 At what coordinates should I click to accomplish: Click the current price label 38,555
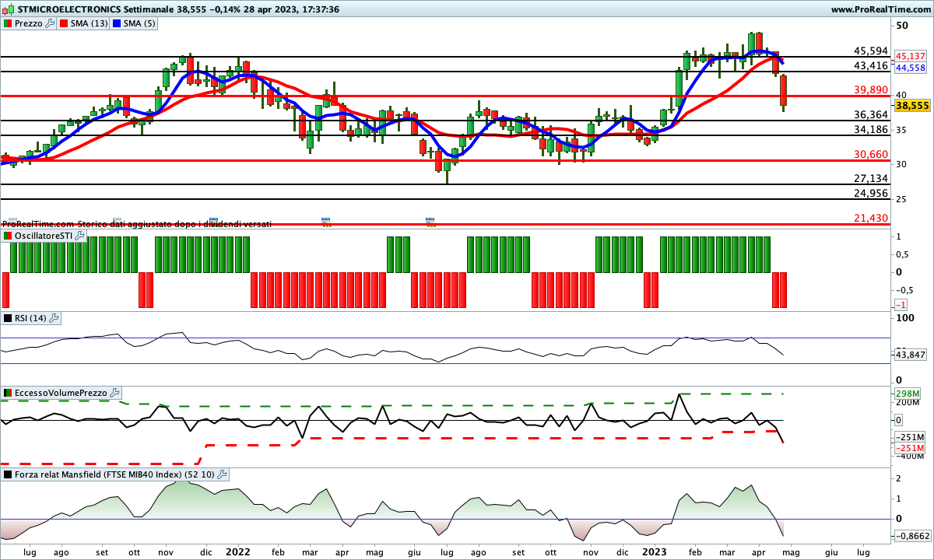[912, 106]
